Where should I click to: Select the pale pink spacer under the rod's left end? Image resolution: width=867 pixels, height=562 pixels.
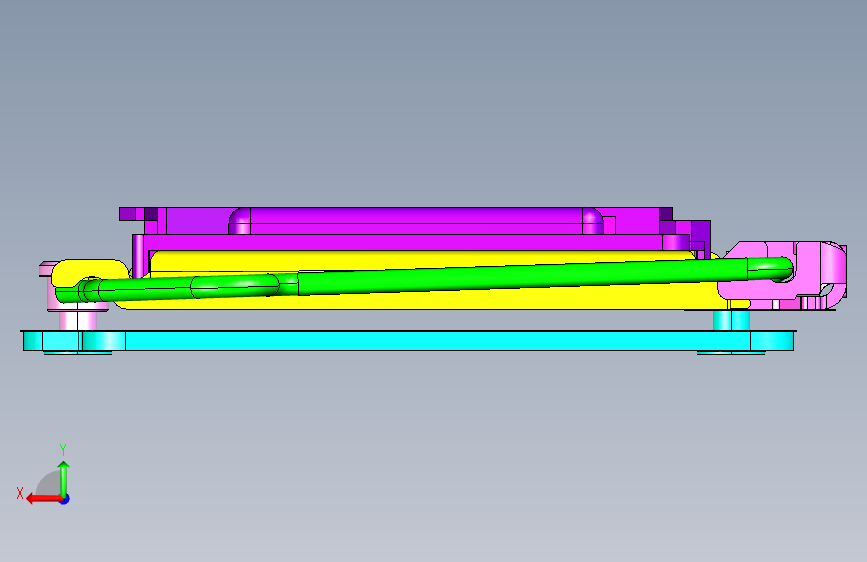[77, 321]
